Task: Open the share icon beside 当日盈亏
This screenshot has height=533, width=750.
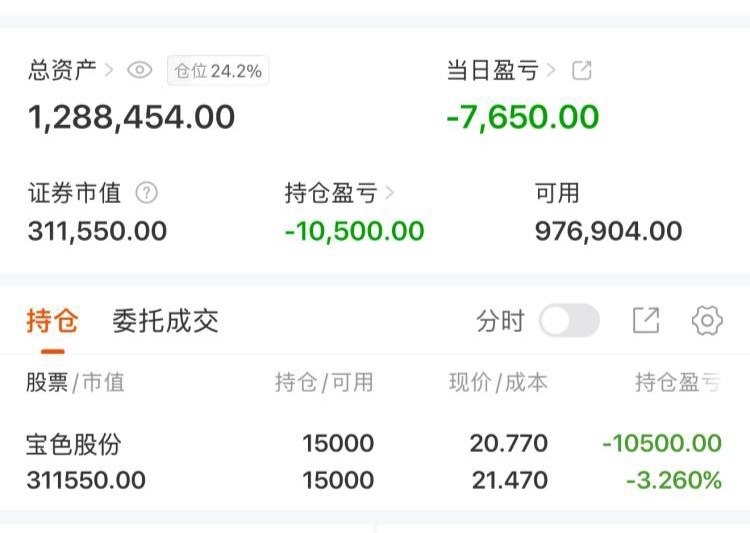Action: (581, 70)
